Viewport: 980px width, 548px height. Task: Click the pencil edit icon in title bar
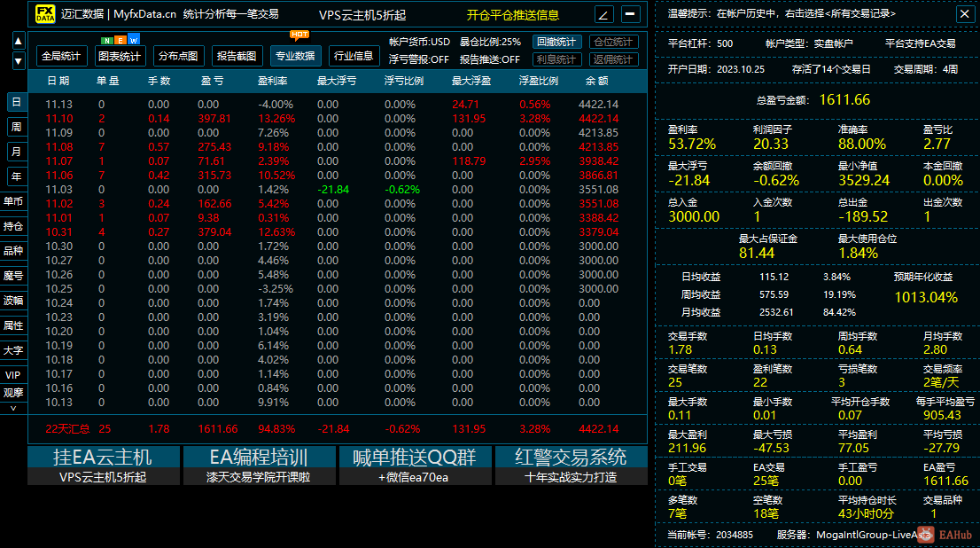pyautogui.click(x=603, y=14)
